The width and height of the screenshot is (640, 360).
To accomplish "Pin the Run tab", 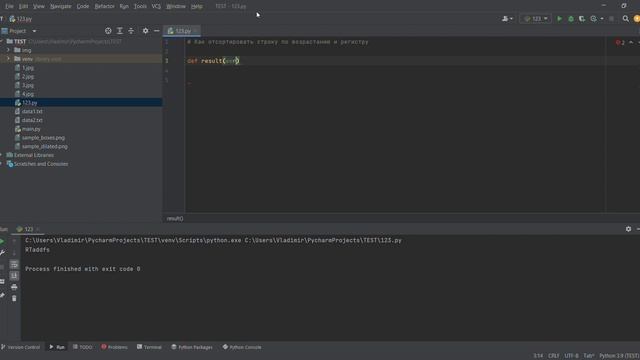I will (x=2, y=295).
